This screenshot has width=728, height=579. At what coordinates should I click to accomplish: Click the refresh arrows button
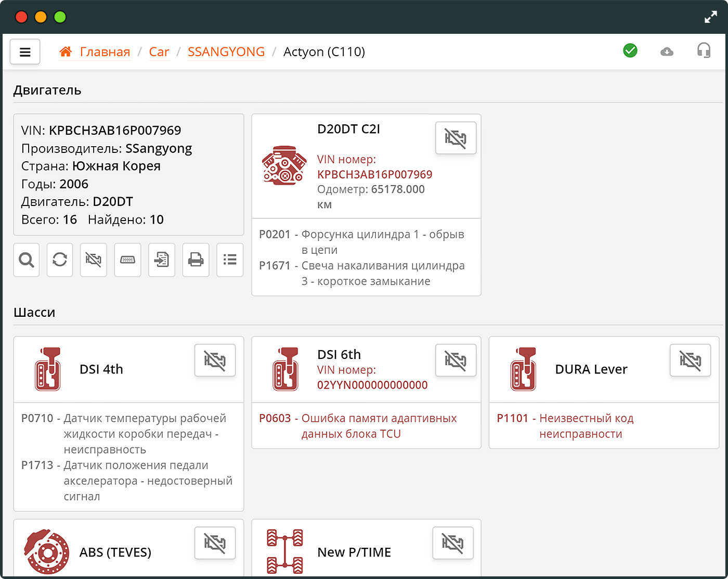(x=60, y=260)
